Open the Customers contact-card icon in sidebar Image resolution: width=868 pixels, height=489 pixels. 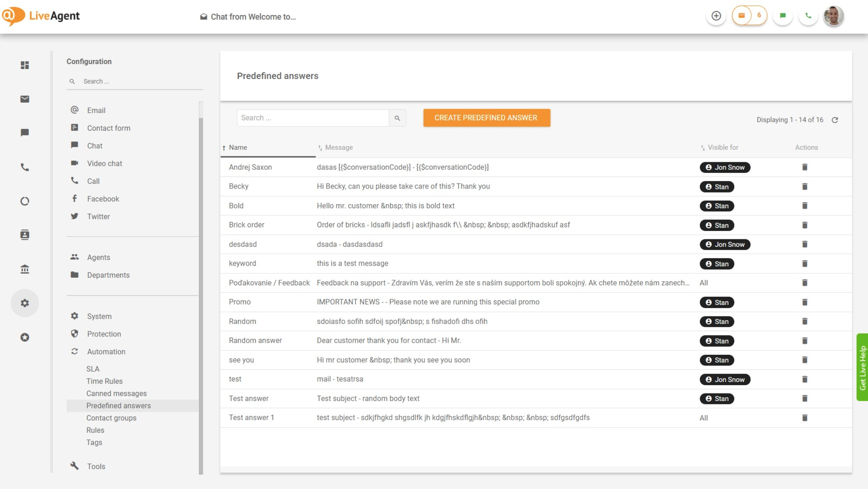point(25,235)
